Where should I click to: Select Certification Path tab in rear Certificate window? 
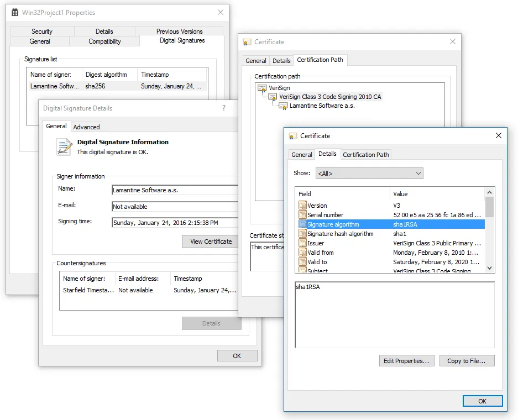click(320, 60)
